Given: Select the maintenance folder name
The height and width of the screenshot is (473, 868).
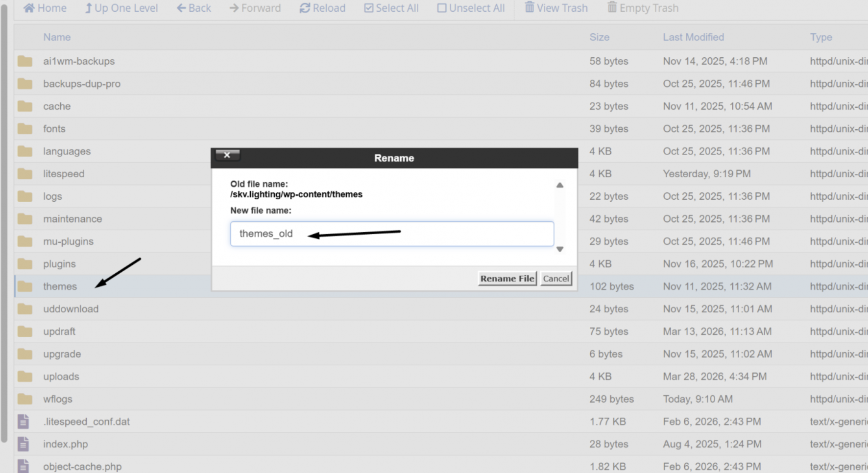Looking at the screenshot, I should (72, 219).
